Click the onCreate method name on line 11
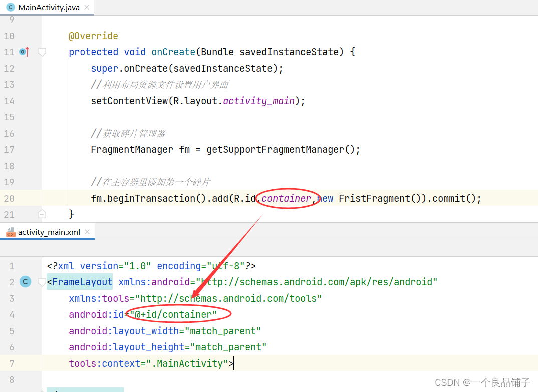 tap(173, 52)
